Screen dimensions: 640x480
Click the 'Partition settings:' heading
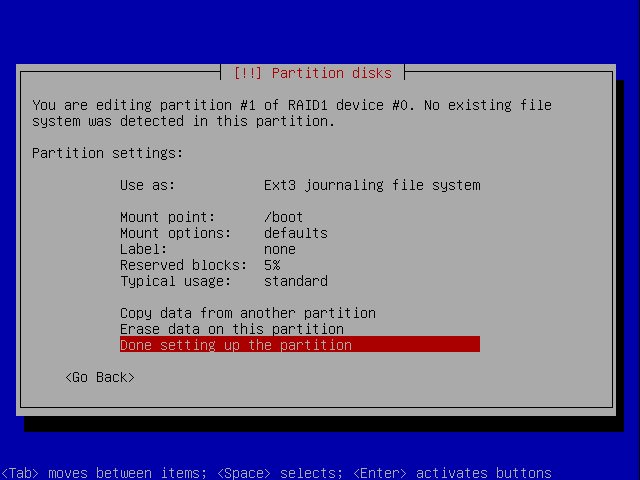(x=108, y=153)
